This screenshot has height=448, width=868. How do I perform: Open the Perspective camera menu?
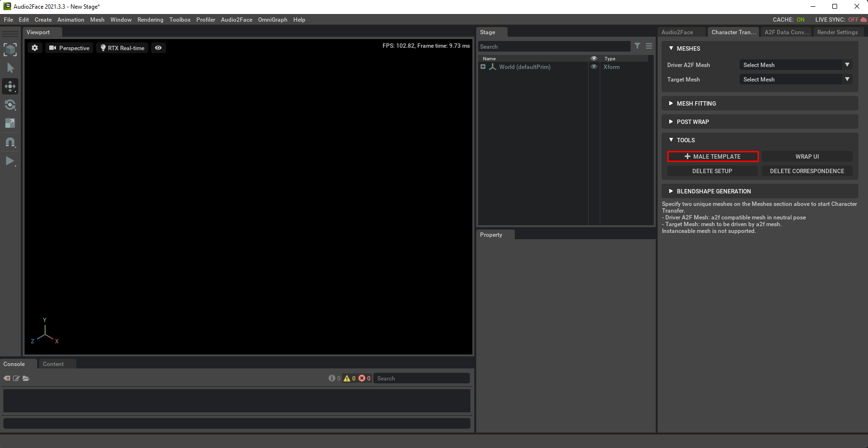tap(69, 48)
